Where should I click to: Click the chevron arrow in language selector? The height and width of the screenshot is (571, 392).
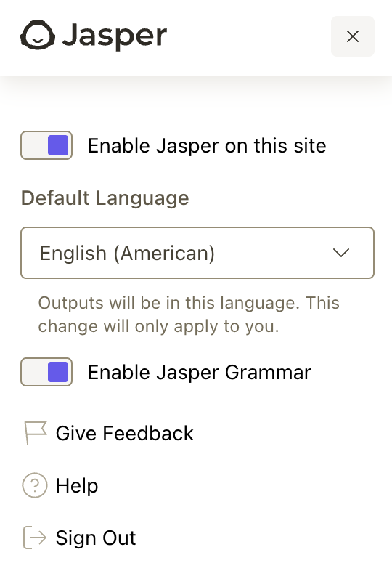[x=341, y=253]
